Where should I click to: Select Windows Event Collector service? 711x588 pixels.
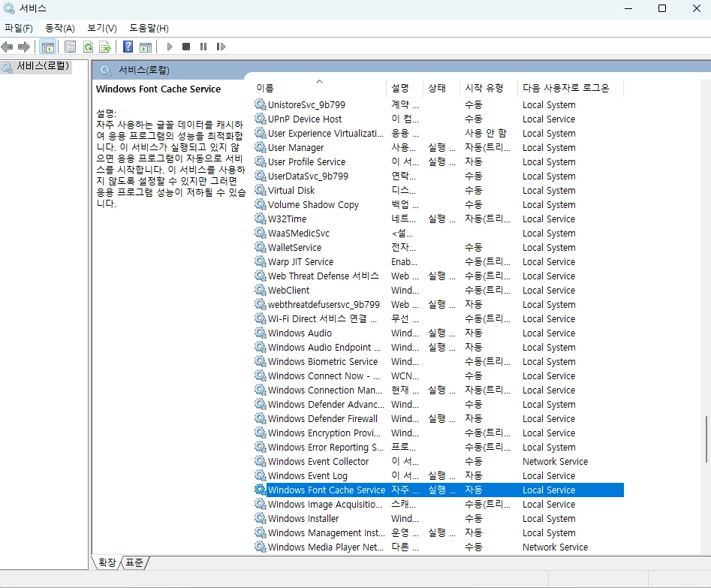(438, 461)
